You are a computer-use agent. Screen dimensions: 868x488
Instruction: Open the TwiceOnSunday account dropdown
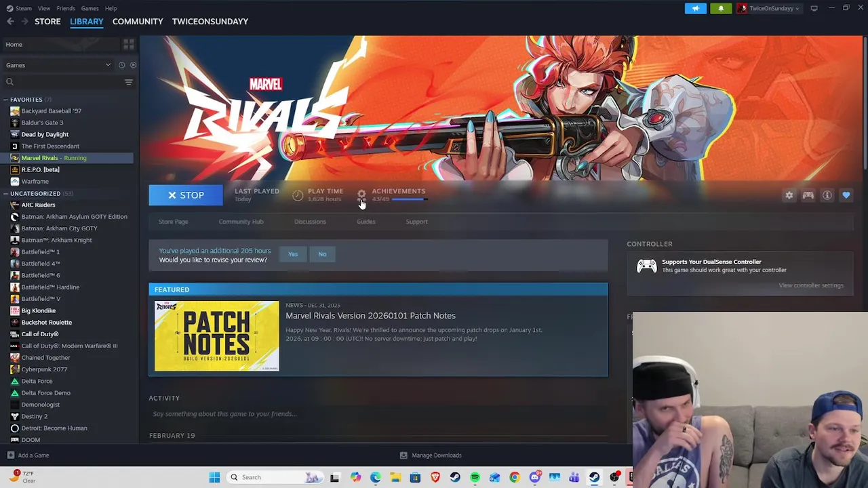coord(769,8)
